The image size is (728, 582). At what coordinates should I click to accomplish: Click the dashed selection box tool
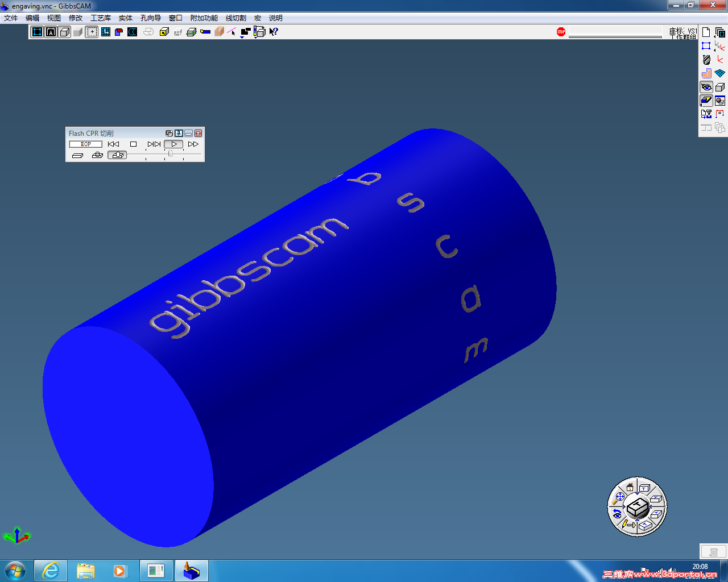92,32
